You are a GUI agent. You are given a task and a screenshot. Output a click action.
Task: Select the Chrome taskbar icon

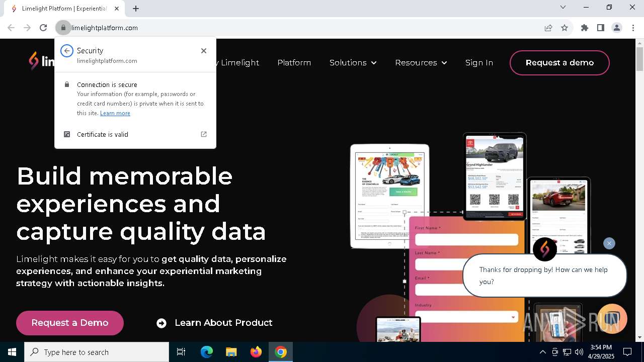pos(281,352)
